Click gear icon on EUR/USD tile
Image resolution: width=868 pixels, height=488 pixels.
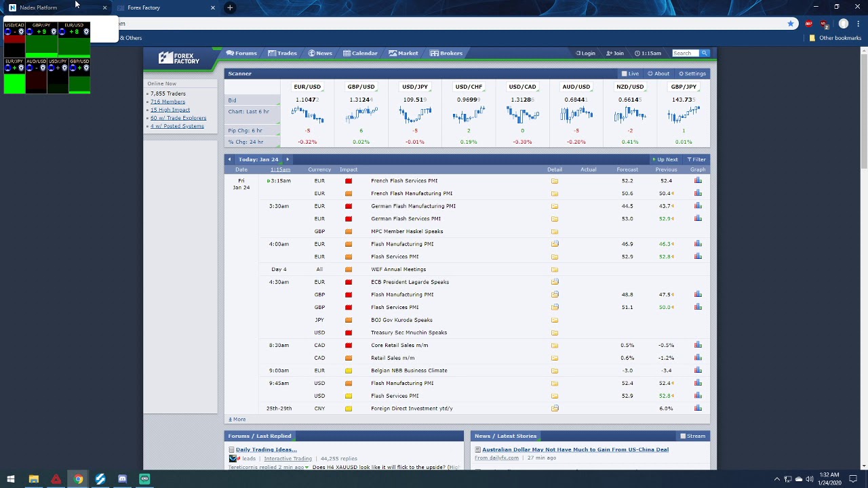(x=86, y=32)
